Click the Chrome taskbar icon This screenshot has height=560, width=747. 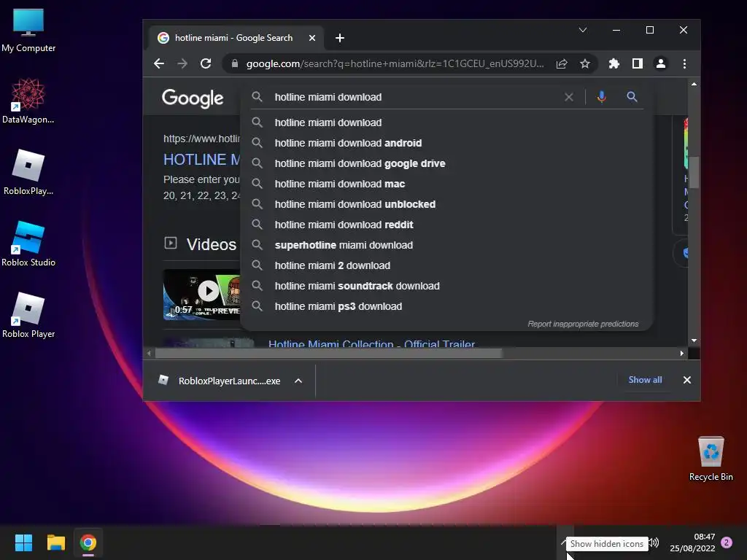[88, 542]
